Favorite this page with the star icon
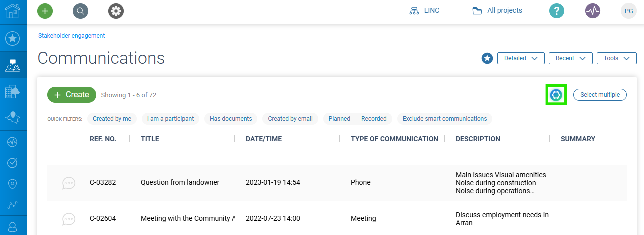This screenshot has height=235, width=644. [487, 58]
